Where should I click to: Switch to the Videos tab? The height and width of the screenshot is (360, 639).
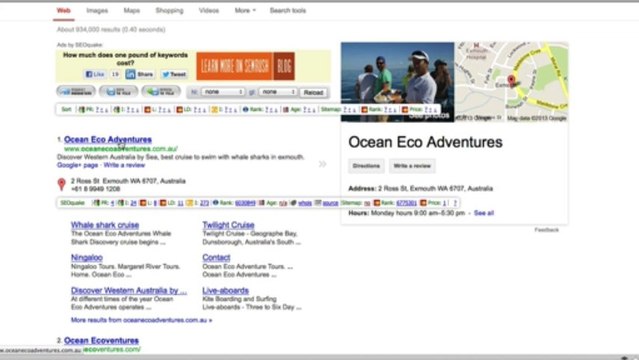tap(209, 11)
